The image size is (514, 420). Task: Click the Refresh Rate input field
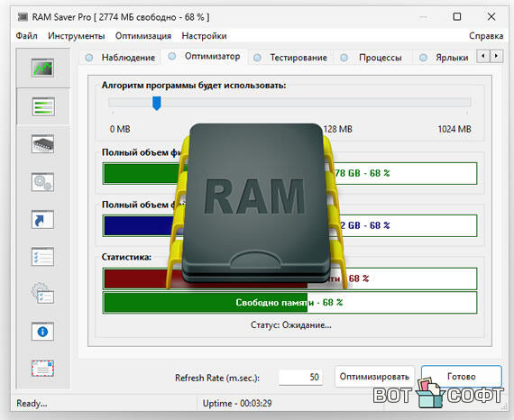tap(301, 377)
